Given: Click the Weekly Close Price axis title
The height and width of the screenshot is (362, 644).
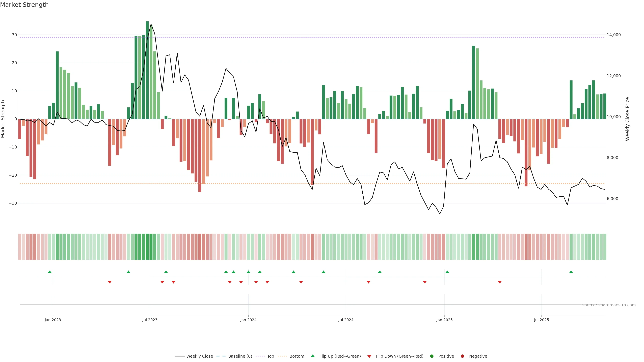Looking at the screenshot, I should pos(628,119).
